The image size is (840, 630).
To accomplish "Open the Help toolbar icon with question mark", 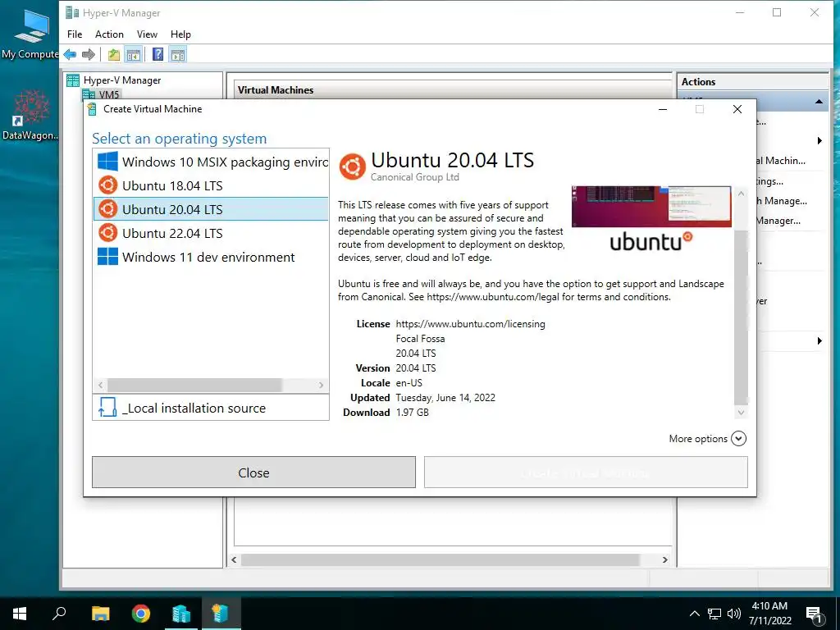I will pos(158,54).
